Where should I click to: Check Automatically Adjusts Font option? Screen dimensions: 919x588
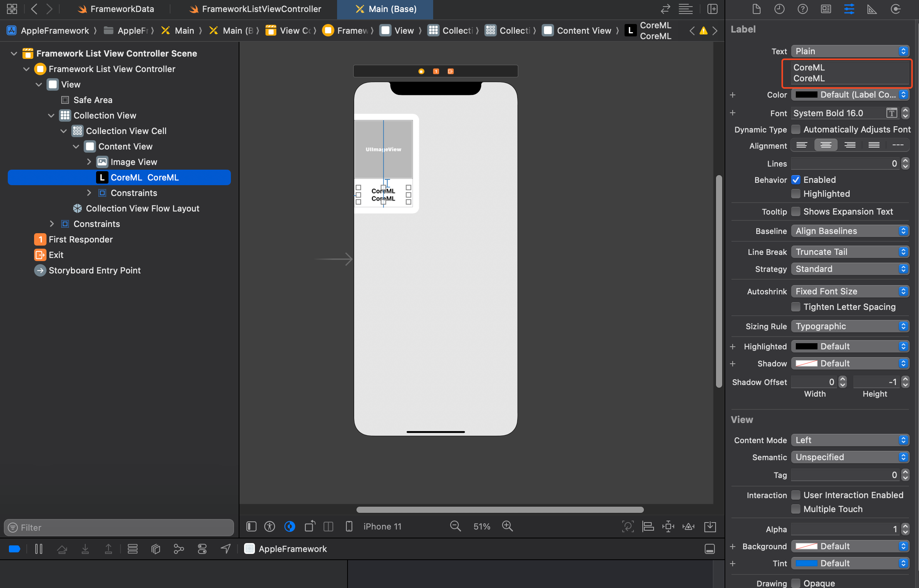tap(795, 129)
